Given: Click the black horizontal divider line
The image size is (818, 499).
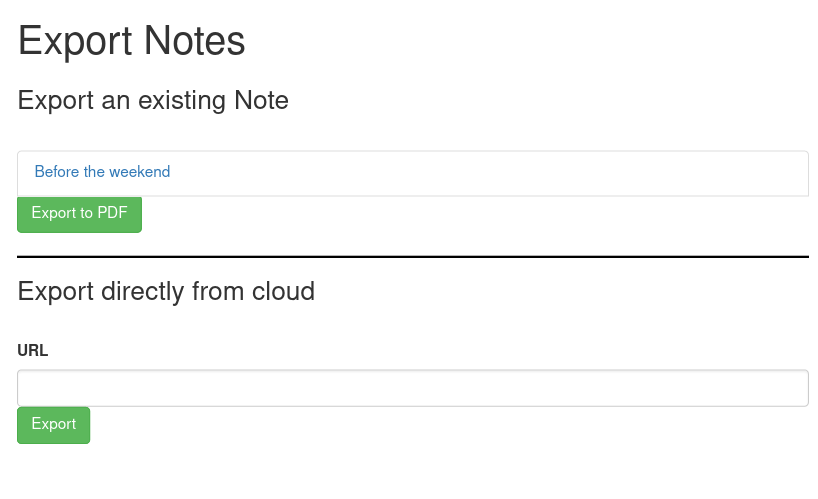Looking at the screenshot, I should [413, 257].
